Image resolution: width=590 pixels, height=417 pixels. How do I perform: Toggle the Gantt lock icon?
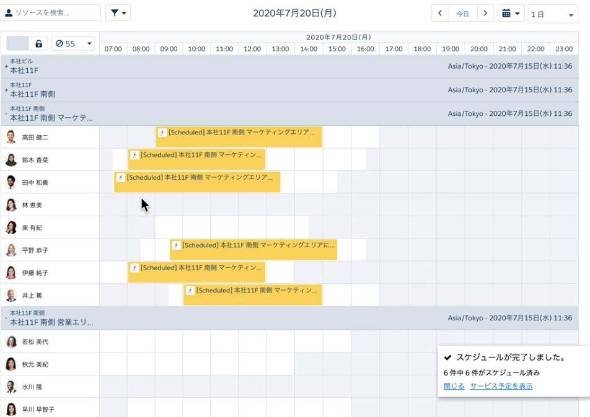tap(39, 44)
